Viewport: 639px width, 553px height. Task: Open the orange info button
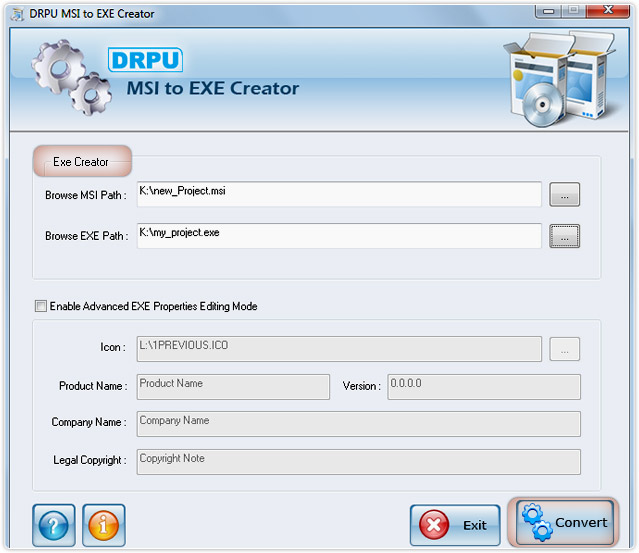[x=104, y=525]
